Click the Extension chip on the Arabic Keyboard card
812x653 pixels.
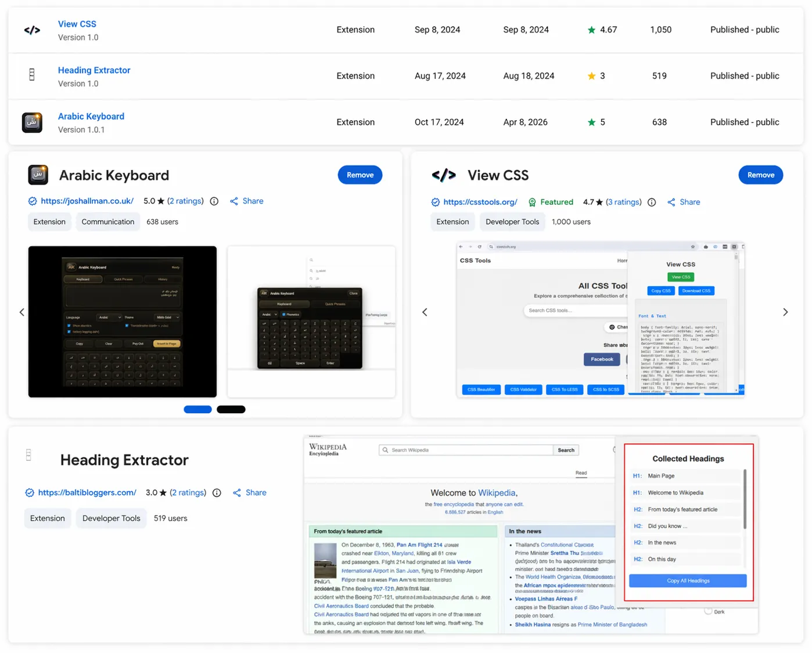tap(49, 222)
